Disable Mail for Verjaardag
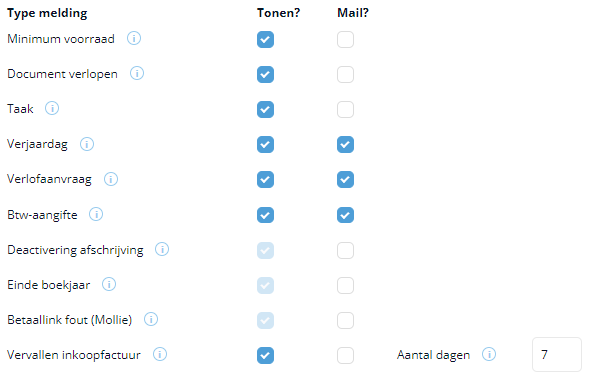Image resolution: width=593 pixels, height=389 pixels. pyautogui.click(x=345, y=144)
